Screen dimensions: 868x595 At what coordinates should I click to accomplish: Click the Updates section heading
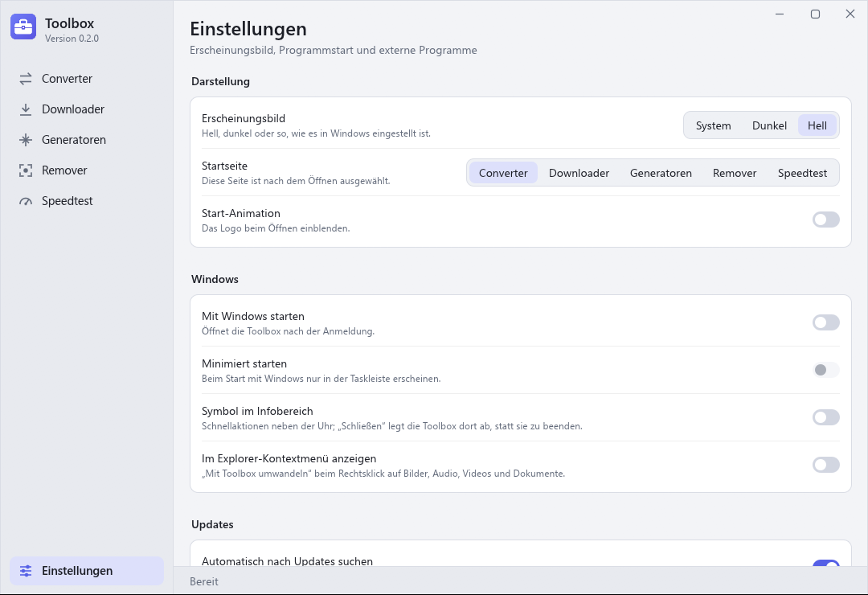[x=212, y=524]
